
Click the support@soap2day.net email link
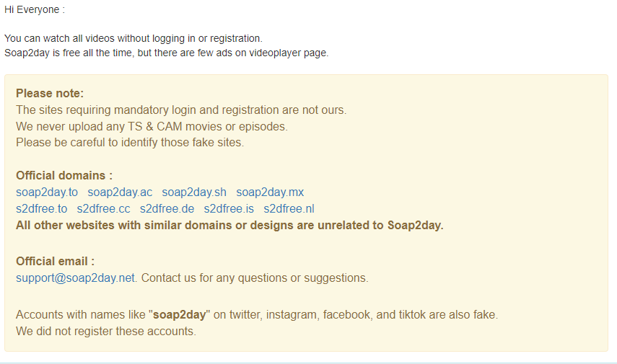click(x=75, y=278)
